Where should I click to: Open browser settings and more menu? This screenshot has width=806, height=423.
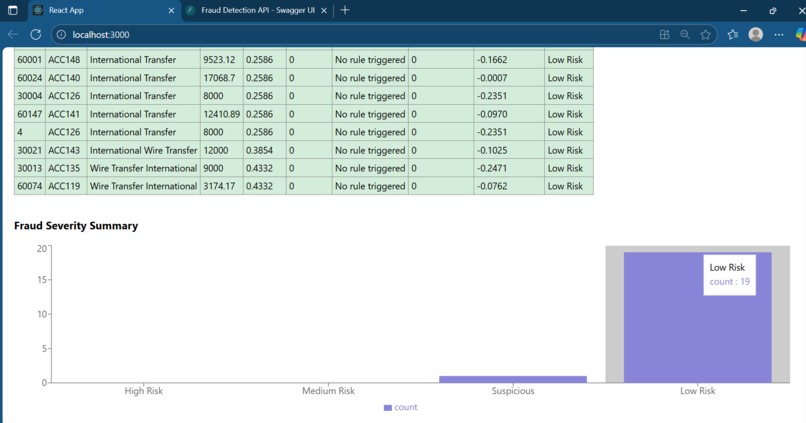click(x=779, y=34)
